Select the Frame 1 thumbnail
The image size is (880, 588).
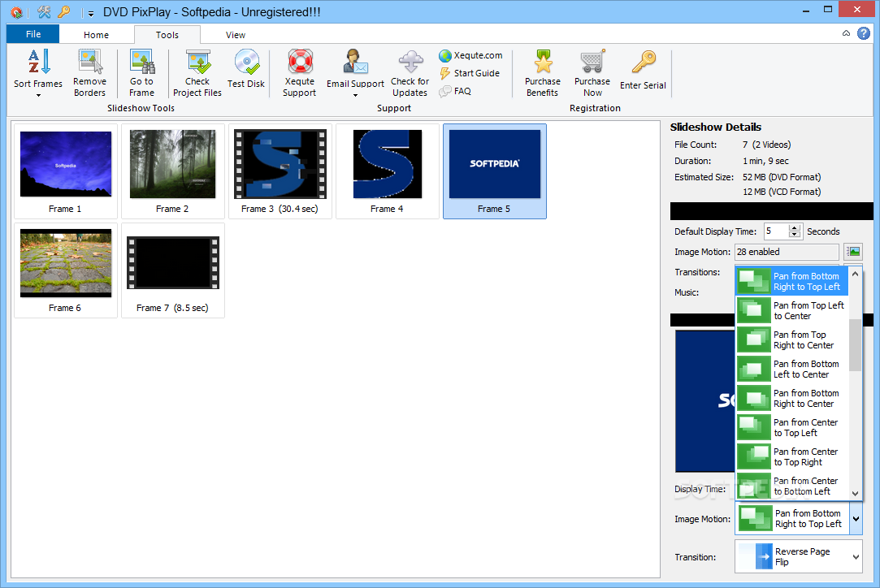tap(66, 171)
